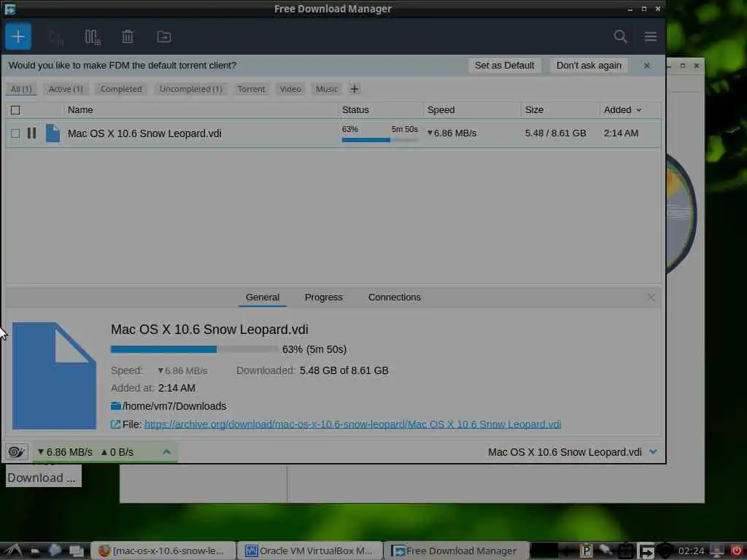The width and height of the screenshot is (747, 560).
Task: Select the Completed filter tab
Action: (x=121, y=89)
